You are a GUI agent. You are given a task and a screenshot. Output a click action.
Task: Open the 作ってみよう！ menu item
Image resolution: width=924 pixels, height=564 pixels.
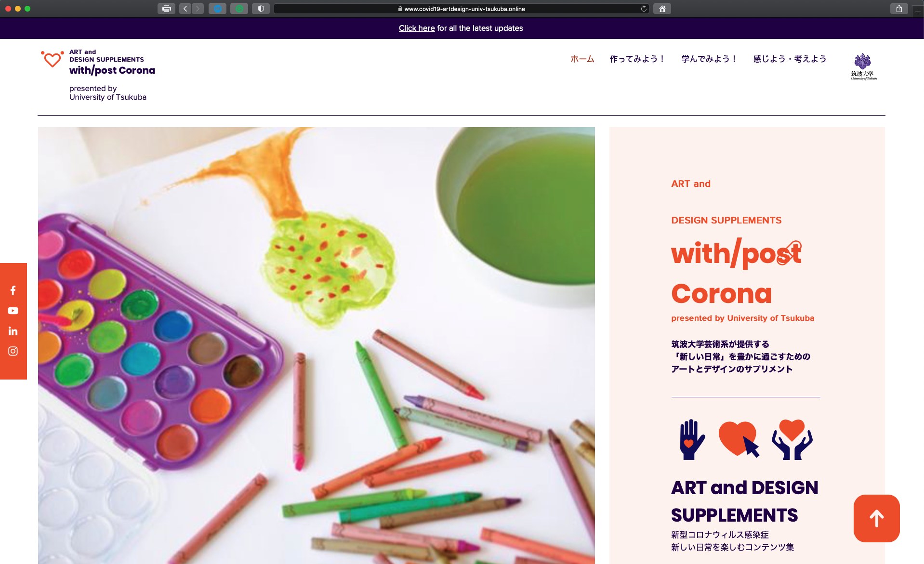tap(637, 59)
